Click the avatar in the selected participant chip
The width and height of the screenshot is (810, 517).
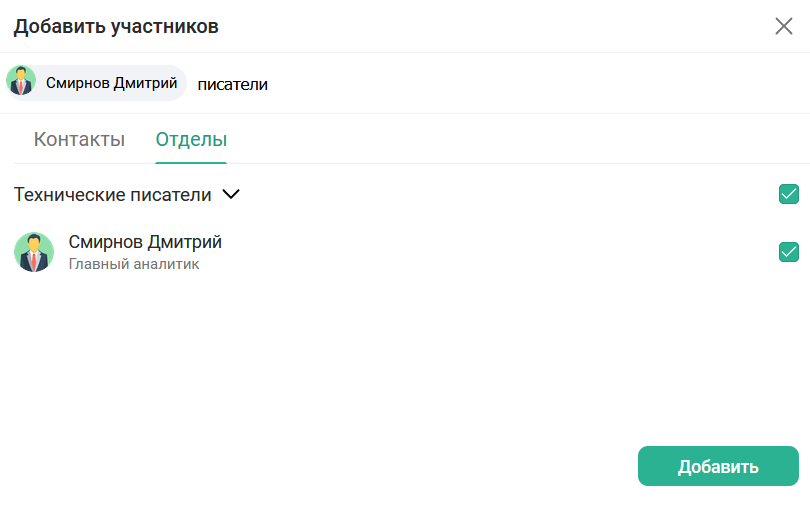click(x=21, y=82)
